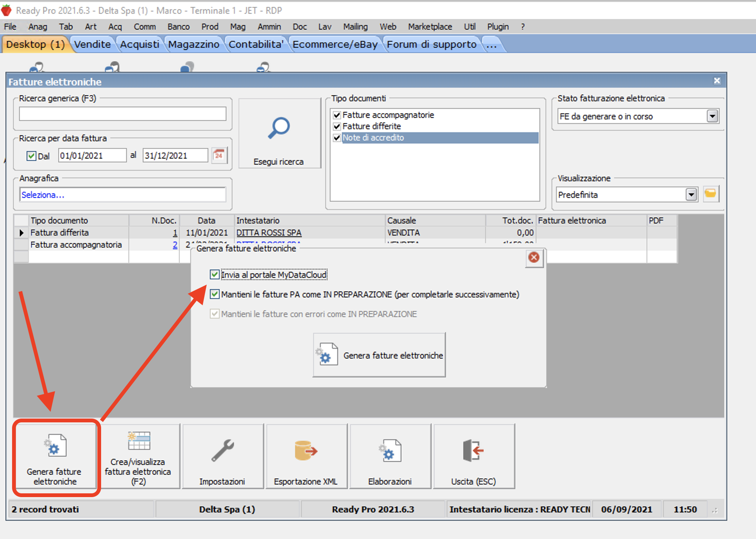The height and width of the screenshot is (539, 756).
Task: Click Genera fatture elettroniche bottom toolbar button
Action: [x=55, y=456]
